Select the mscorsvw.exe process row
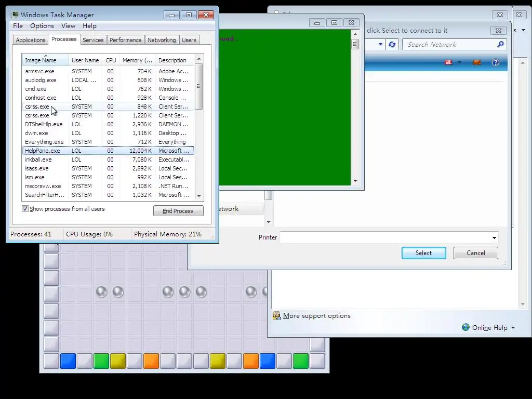This screenshot has height=399, width=532. (x=108, y=186)
